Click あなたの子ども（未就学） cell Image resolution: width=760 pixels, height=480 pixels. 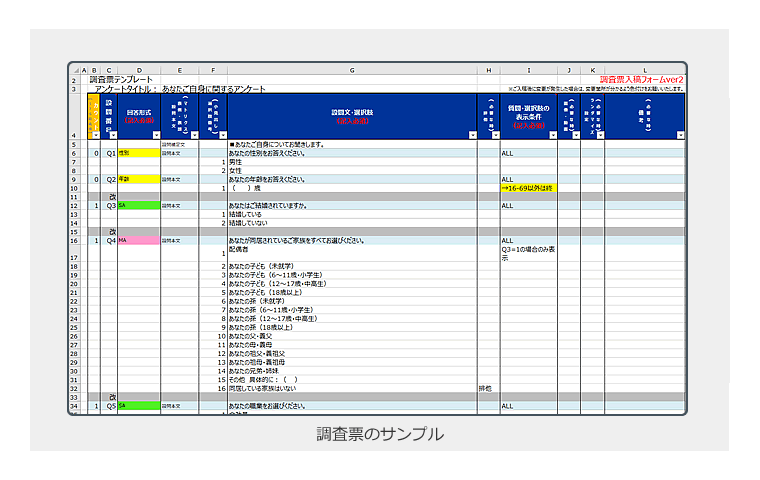tap(352, 266)
